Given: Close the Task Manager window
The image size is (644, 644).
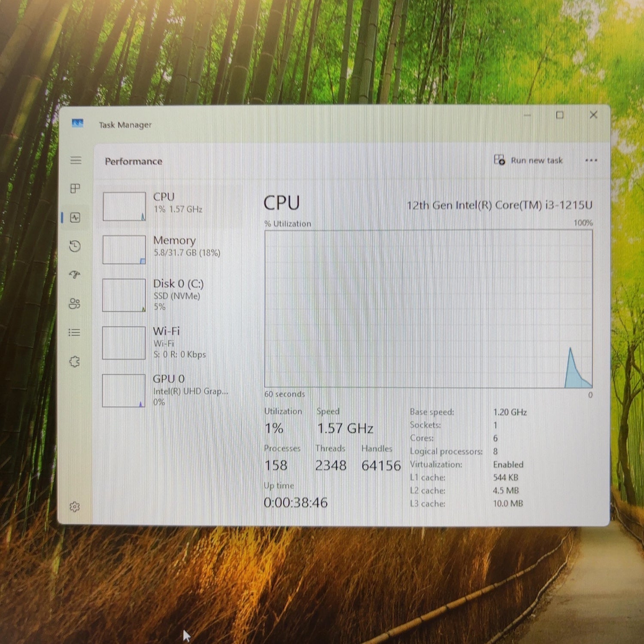Looking at the screenshot, I should [593, 115].
